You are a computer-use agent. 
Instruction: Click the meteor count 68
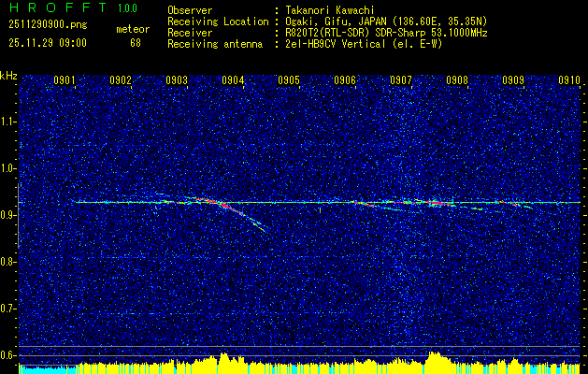(x=136, y=43)
